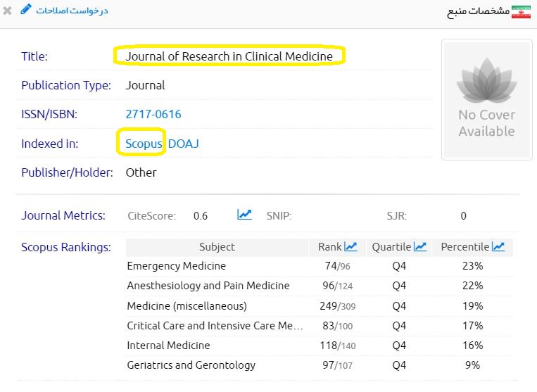Click the Percentile column chart icon
The width and height of the screenshot is (537, 392).
pyautogui.click(x=498, y=246)
